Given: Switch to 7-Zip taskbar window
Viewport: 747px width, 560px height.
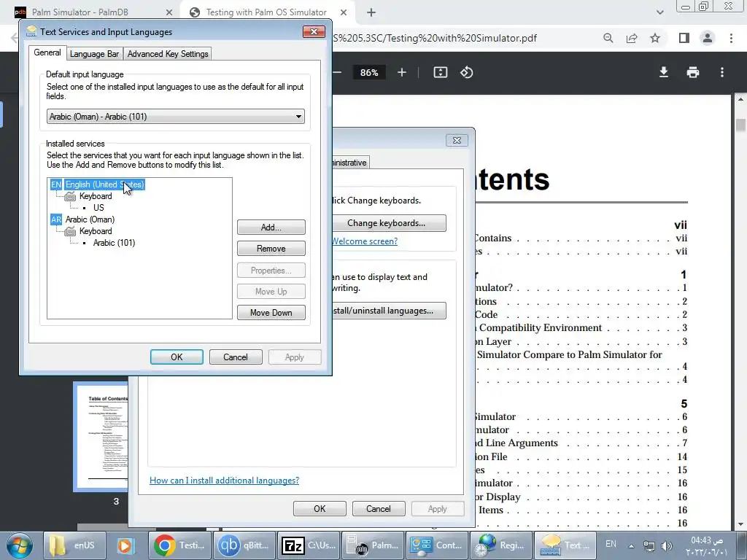Looking at the screenshot, I should tap(309, 545).
